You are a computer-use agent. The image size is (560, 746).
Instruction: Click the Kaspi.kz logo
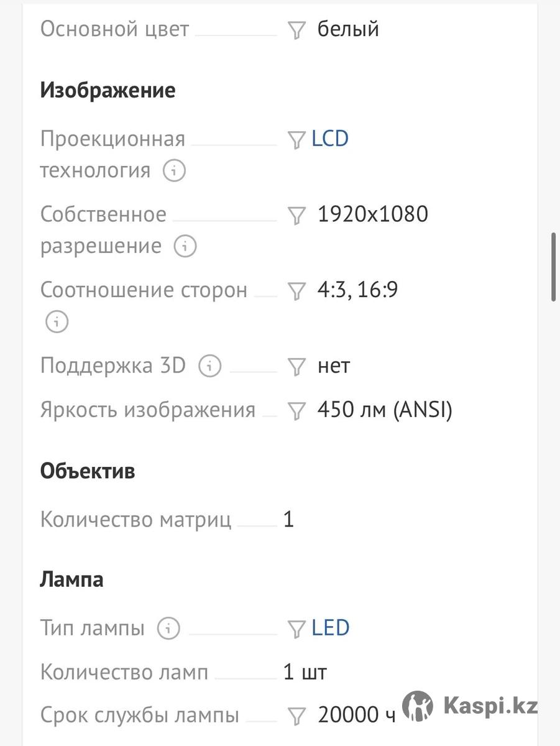(470, 706)
